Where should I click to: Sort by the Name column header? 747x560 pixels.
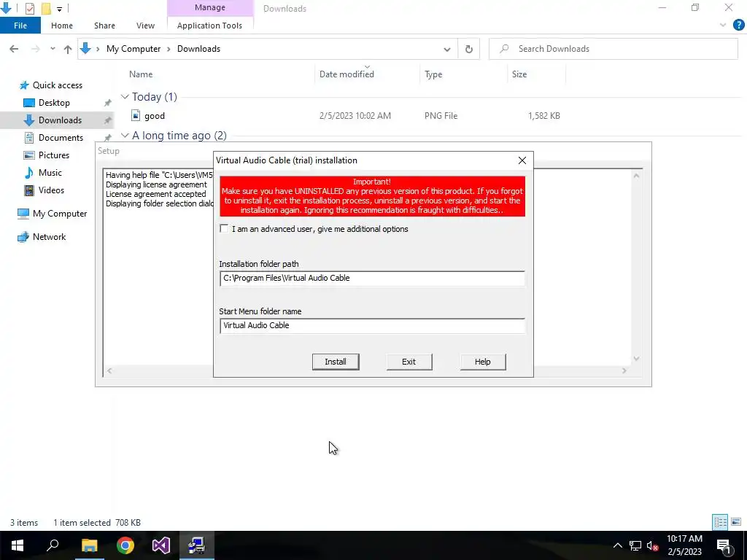(x=141, y=74)
